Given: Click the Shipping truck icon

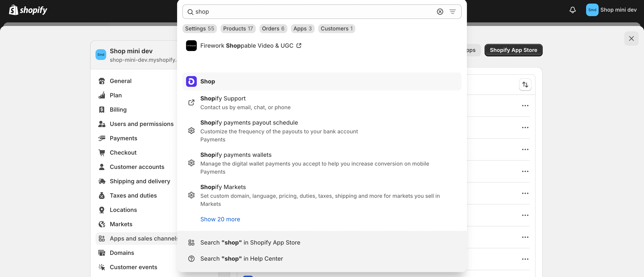Looking at the screenshot, I should point(102,181).
